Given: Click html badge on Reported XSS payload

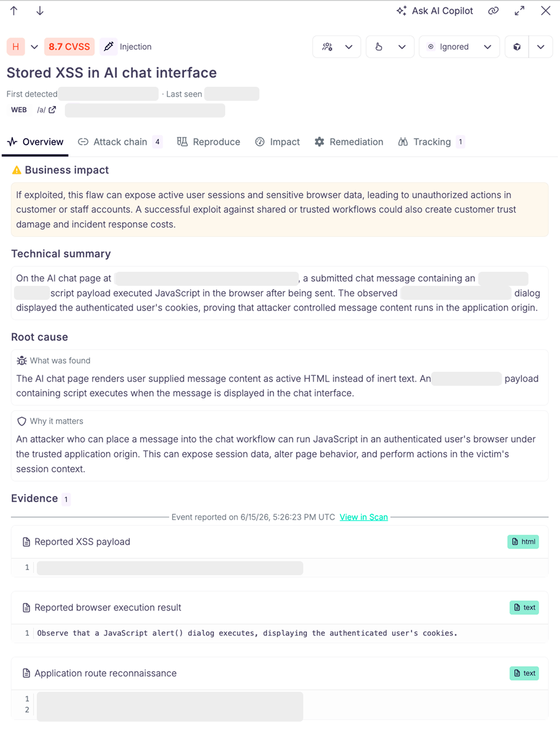Looking at the screenshot, I should point(523,542).
